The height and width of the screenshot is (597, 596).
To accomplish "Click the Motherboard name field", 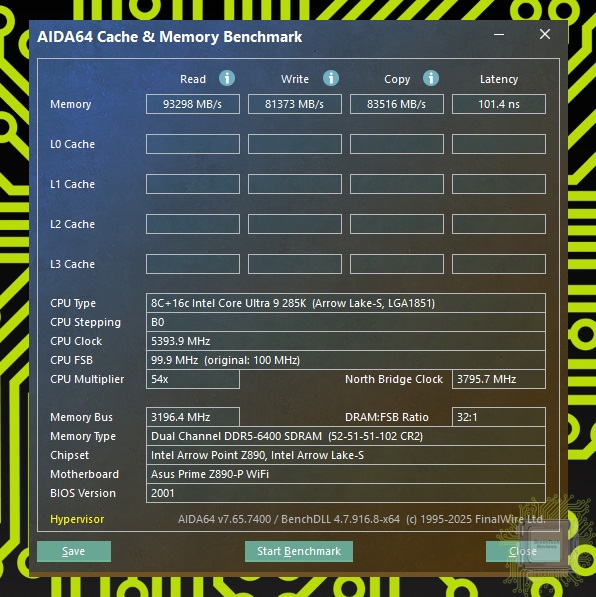I will 346,474.
